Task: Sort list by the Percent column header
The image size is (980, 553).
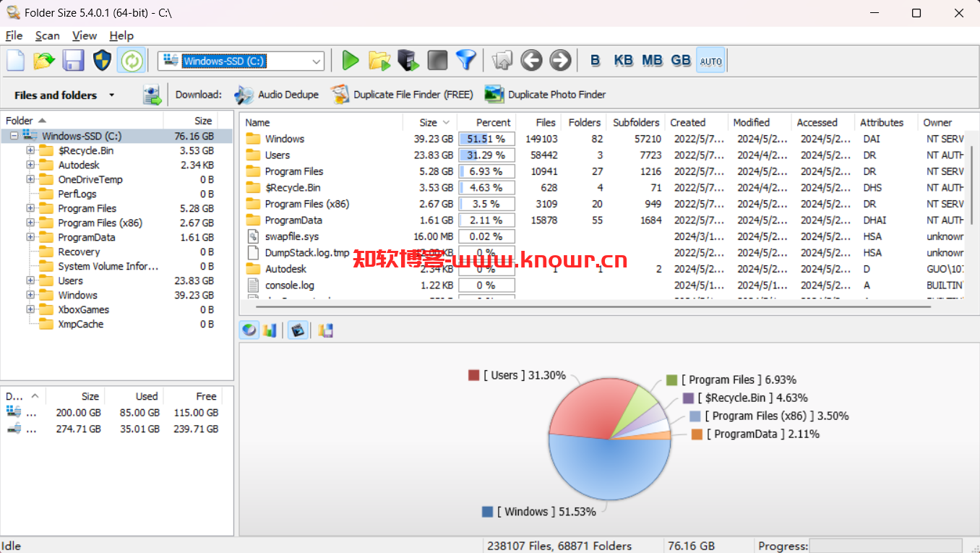Action: pyautogui.click(x=486, y=122)
